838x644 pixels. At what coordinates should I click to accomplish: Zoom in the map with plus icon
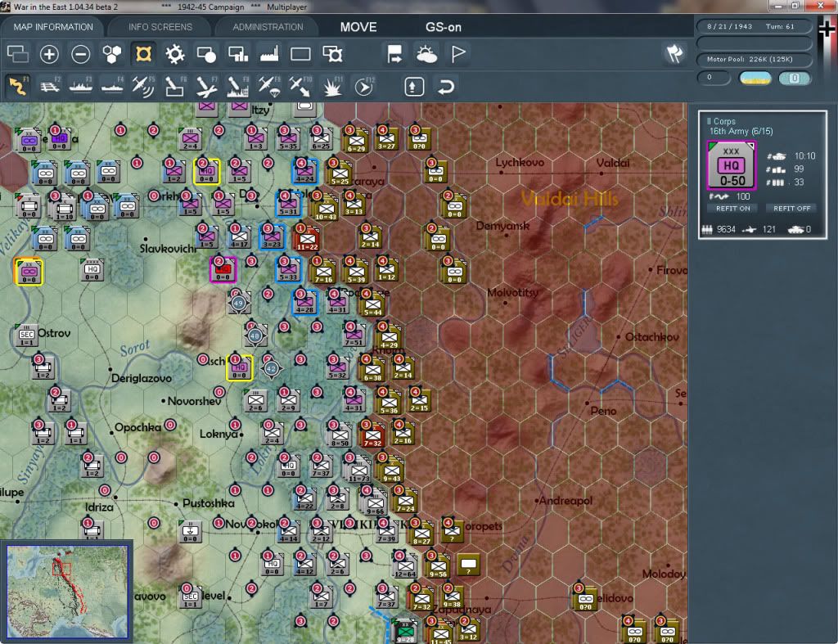(x=49, y=54)
